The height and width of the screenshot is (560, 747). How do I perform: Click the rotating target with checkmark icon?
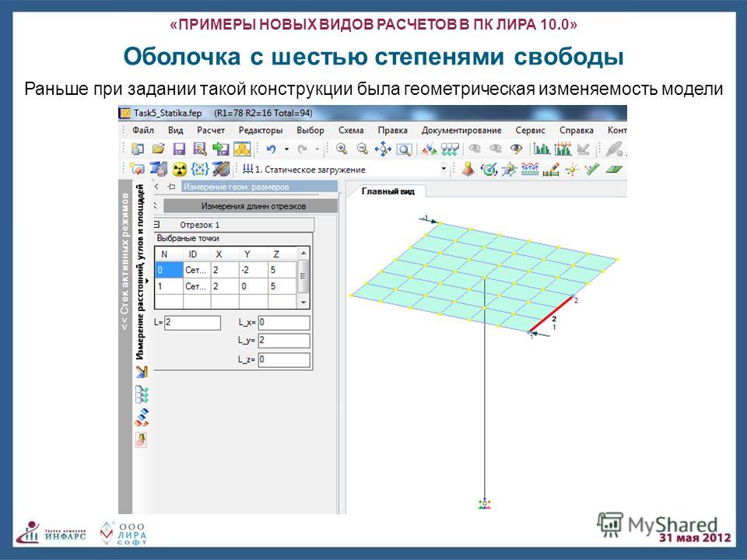coord(489,169)
